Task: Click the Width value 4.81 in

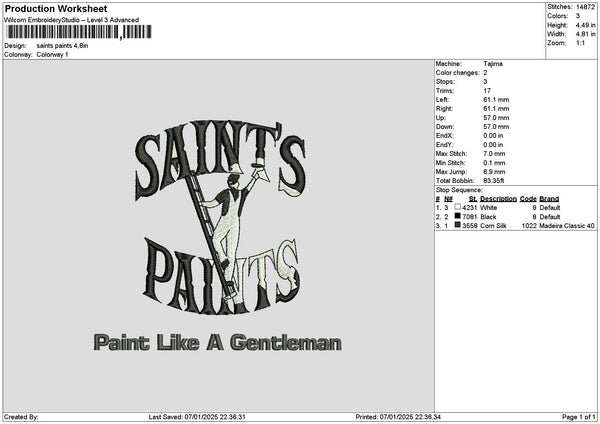Action: pos(585,34)
